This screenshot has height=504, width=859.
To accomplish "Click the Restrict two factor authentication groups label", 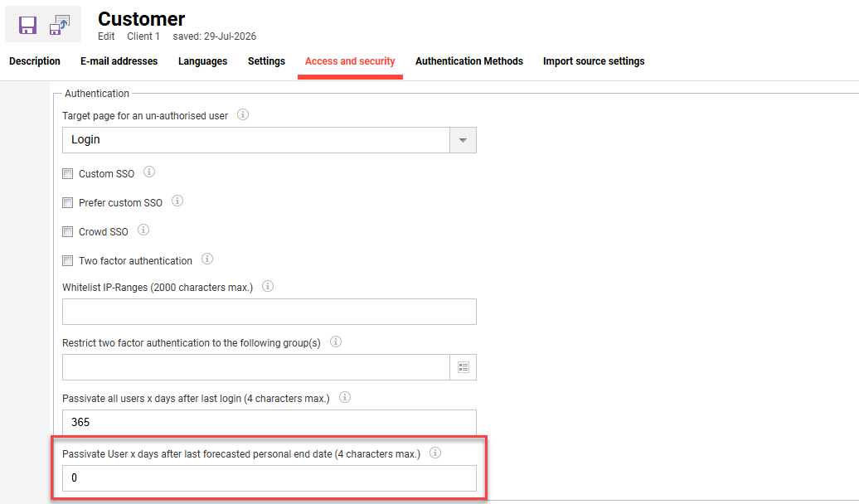I will [192, 343].
